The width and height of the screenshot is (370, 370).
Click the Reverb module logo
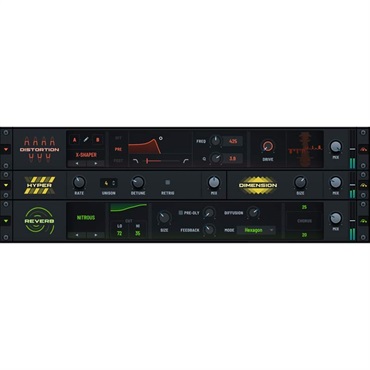[39, 221]
